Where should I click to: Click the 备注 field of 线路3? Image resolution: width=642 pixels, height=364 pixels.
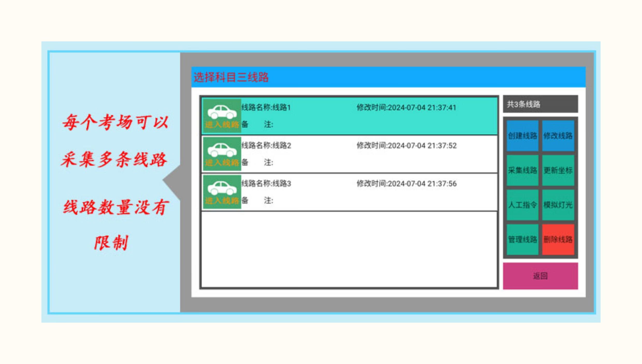[257, 200]
